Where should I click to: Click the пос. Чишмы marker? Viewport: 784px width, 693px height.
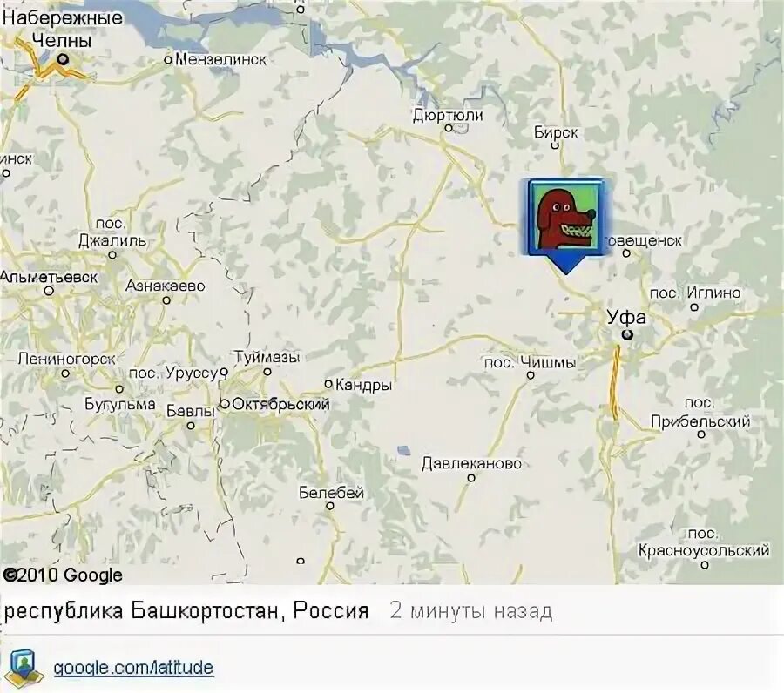click(x=531, y=374)
